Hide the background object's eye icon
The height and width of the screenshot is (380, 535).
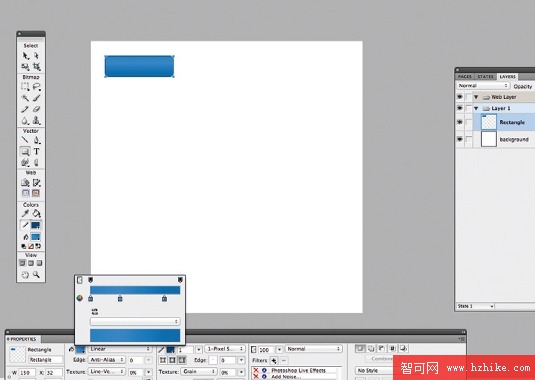coord(460,139)
